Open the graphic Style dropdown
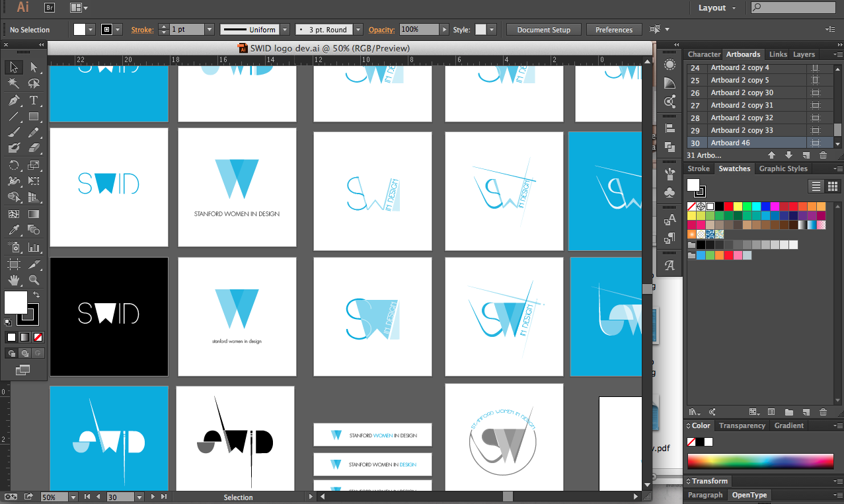This screenshot has width=844, height=504. point(492,30)
